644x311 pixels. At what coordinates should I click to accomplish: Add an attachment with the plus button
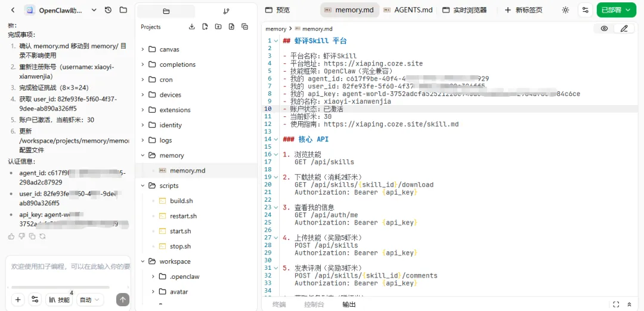(18, 300)
